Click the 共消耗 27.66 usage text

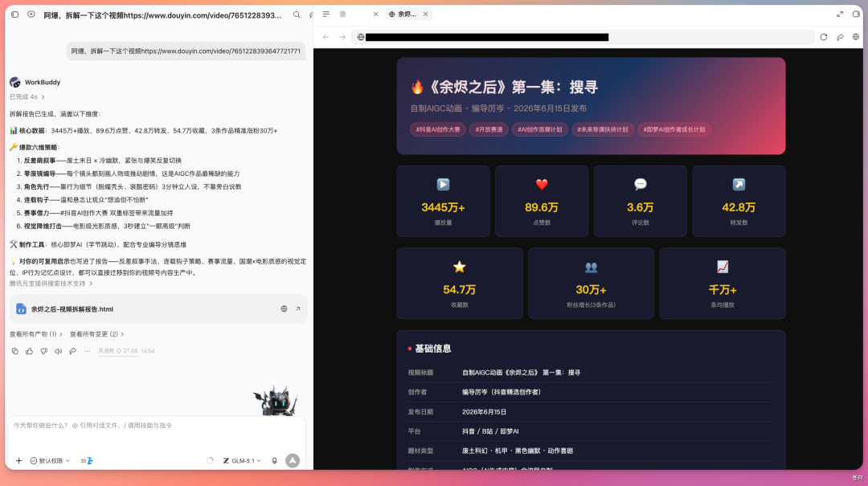pos(118,351)
